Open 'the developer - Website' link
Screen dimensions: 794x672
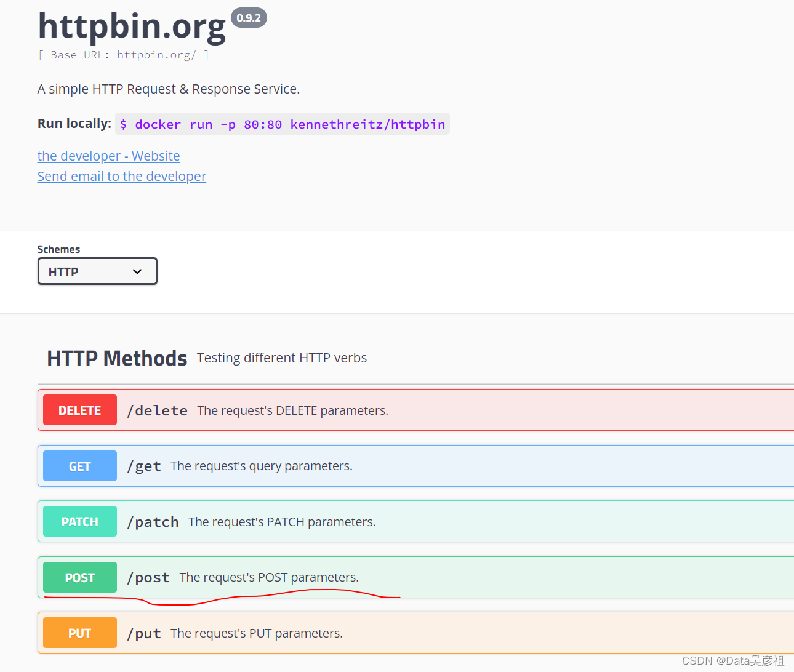[x=108, y=156]
